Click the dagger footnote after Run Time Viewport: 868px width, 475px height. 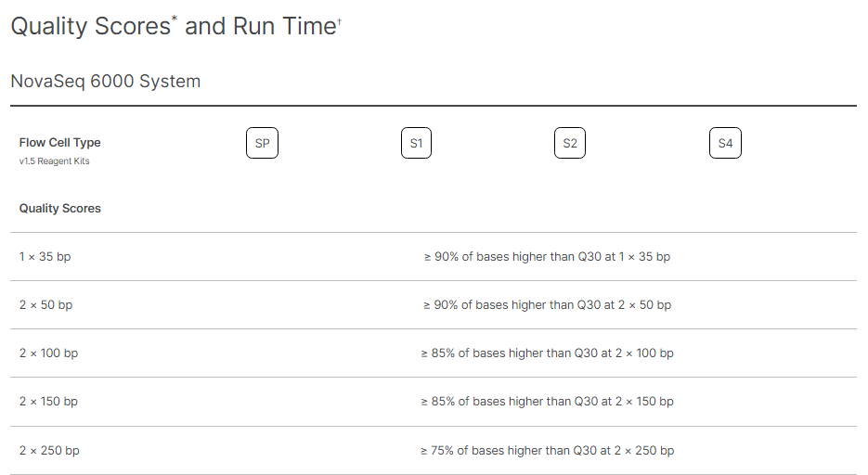pos(340,21)
